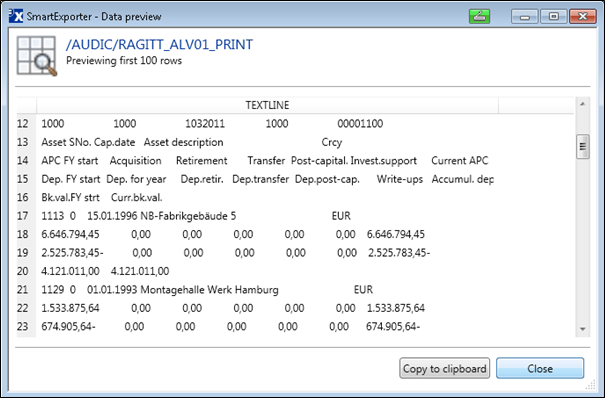Click 'Previewing first 100 rows' text
Image resolution: width=605 pixels, height=398 pixels.
point(124,61)
